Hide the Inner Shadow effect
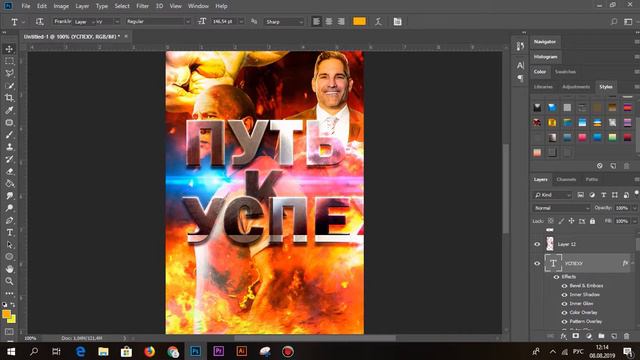The height and width of the screenshot is (360, 640). (x=564, y=295)
